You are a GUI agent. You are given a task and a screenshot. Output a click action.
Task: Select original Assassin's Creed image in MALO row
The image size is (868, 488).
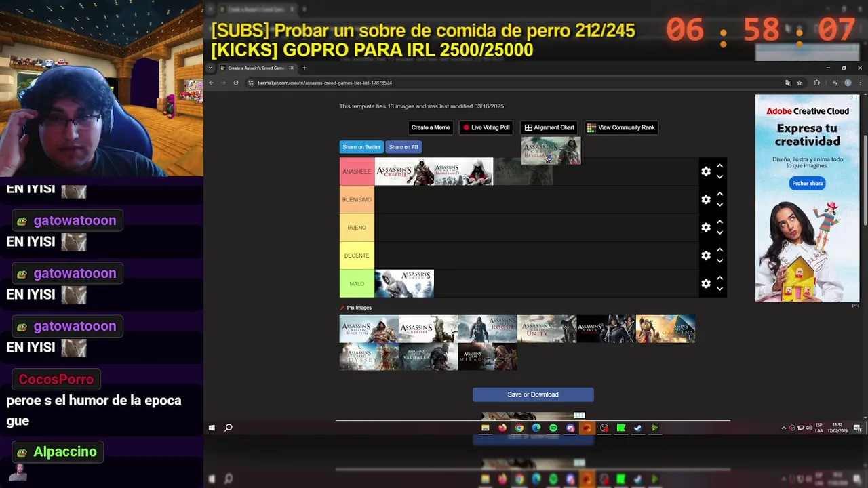404,283
